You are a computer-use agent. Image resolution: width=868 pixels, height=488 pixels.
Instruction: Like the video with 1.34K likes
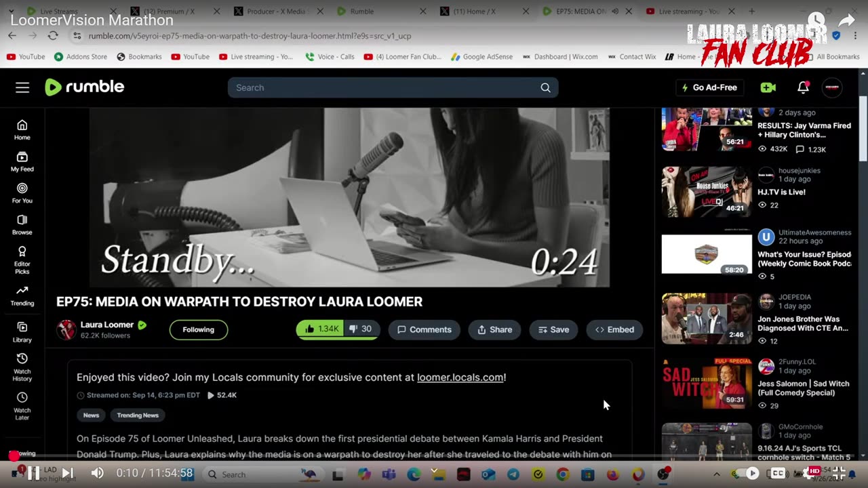pos(320,329)
